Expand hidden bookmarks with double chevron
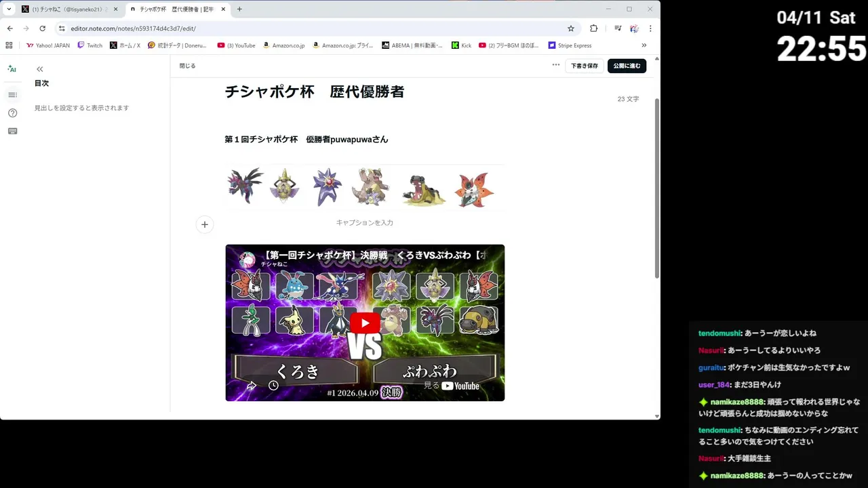 click(x=644, y=45)
